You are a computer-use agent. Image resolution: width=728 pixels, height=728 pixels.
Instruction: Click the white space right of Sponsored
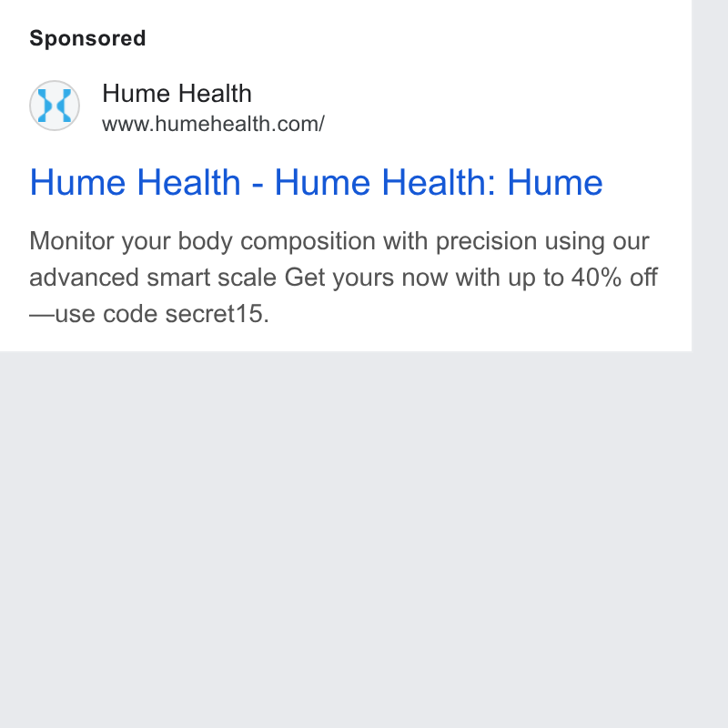point(418,38)
